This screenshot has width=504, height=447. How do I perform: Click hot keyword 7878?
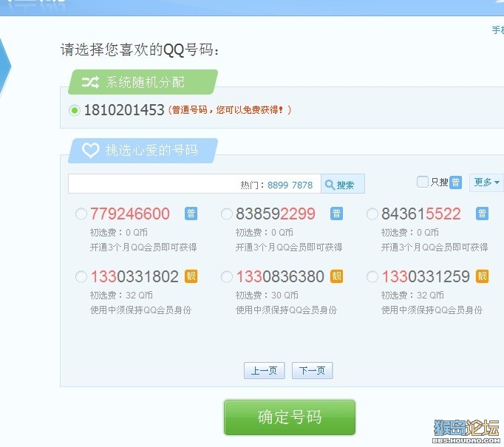pyautogui.click(x=302, y=185)
